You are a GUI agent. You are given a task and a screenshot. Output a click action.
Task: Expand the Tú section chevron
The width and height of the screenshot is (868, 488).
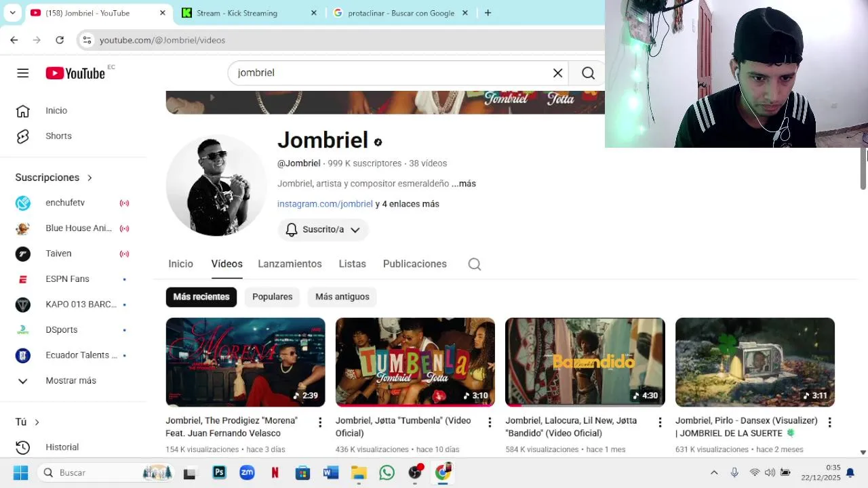coord(37,422)
